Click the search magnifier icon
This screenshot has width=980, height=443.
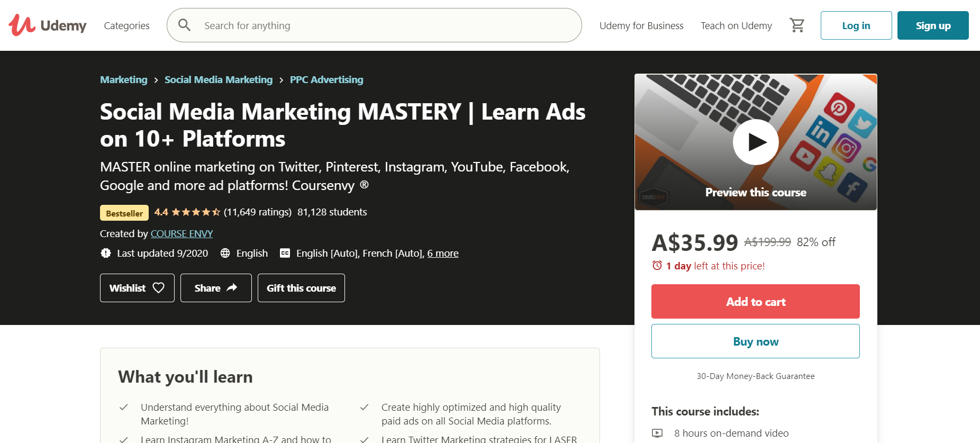click(x=184, y=25)
